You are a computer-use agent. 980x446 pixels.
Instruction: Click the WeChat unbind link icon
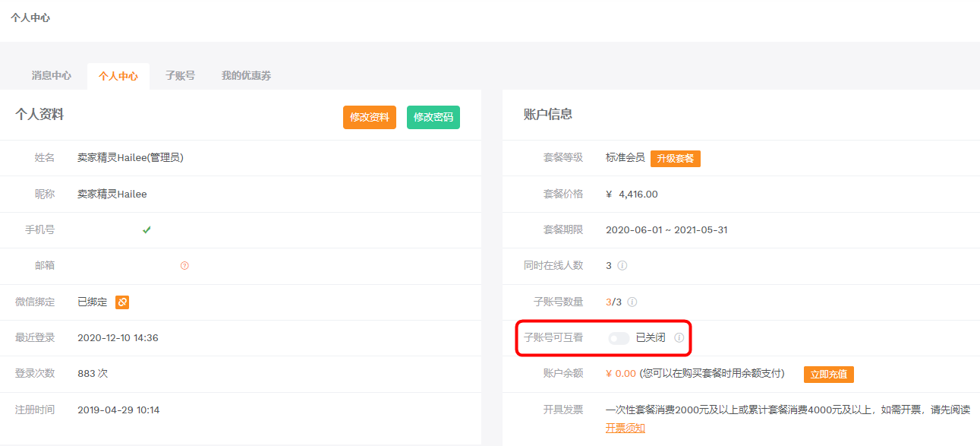tap(122, 302)
